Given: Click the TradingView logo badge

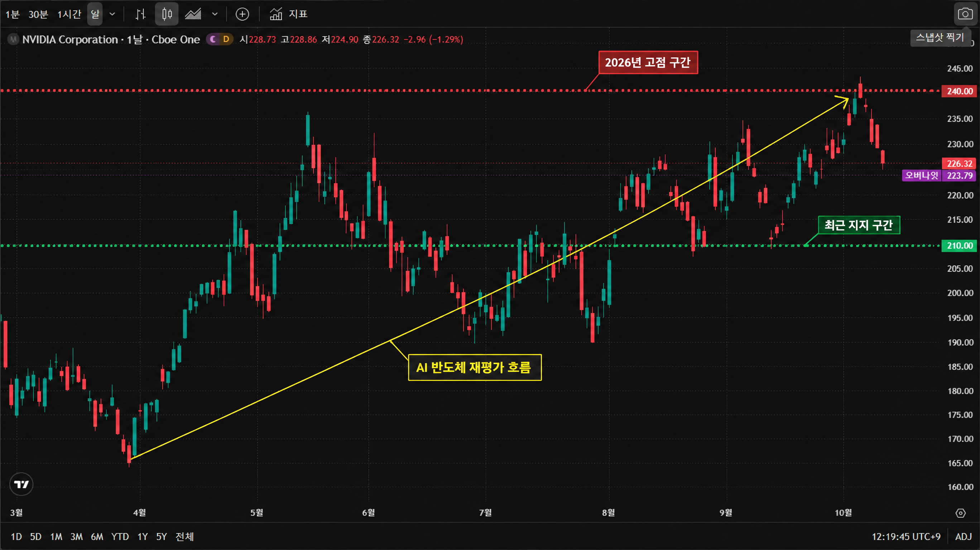Looking at the screenshot, I should pos(21,484).
